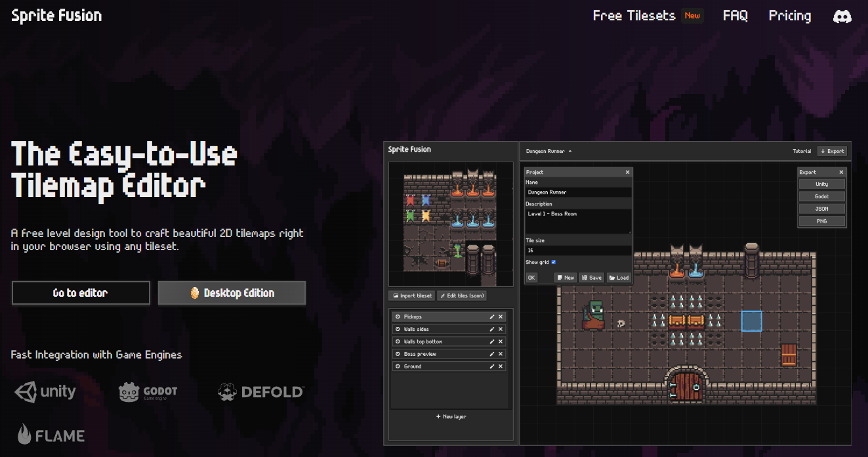The width and height of the screenshot is (868, 457).
Task: Click Import tileset button
Action: (412, 295)
